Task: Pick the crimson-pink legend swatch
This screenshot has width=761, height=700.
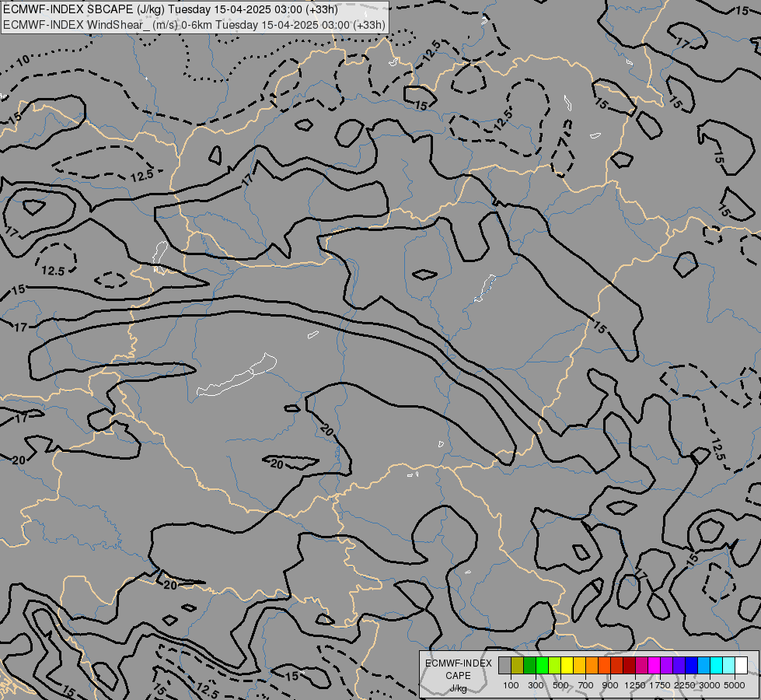Action: click(641, 666)
